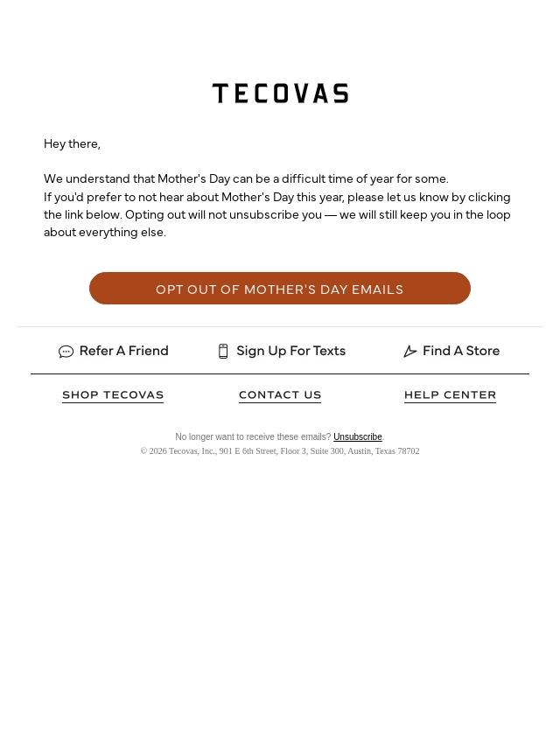Click the Unsubscribe link in the footer
This screenshot has height=747, width=560.
pyautogui.click(x=357, y=437)
